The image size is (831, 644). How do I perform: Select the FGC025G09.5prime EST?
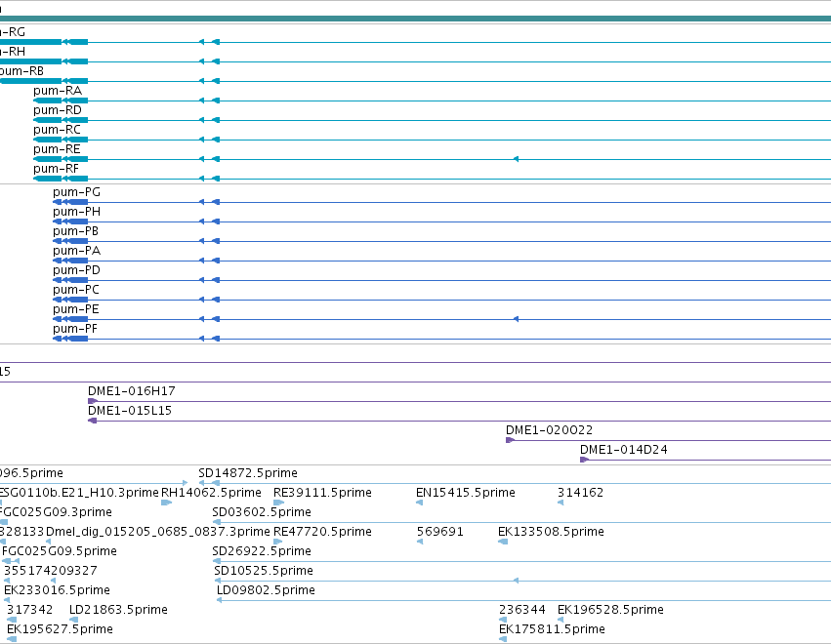60,552
